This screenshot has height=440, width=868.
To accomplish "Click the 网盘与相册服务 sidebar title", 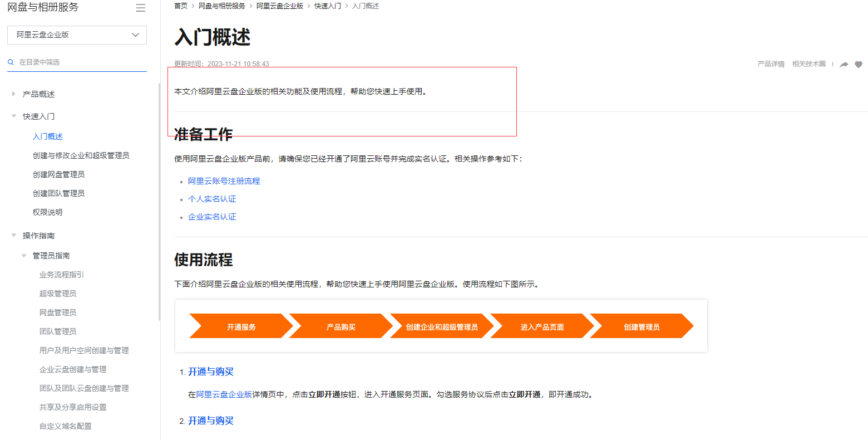I will pyautogui.click(x=43, y=7).
